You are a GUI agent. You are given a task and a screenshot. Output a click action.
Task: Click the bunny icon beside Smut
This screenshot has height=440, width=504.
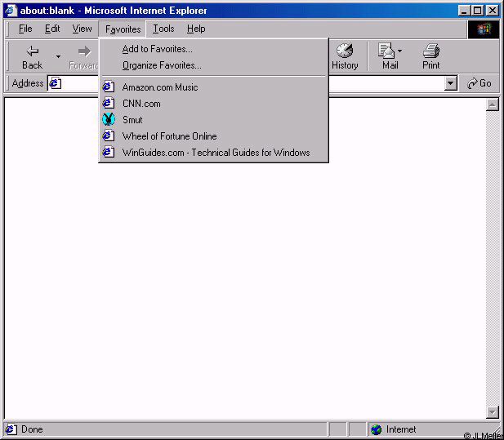tap(109, 119)
